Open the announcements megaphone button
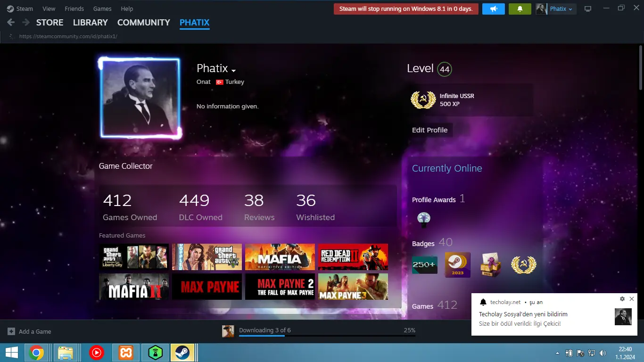 click(494, 8)
